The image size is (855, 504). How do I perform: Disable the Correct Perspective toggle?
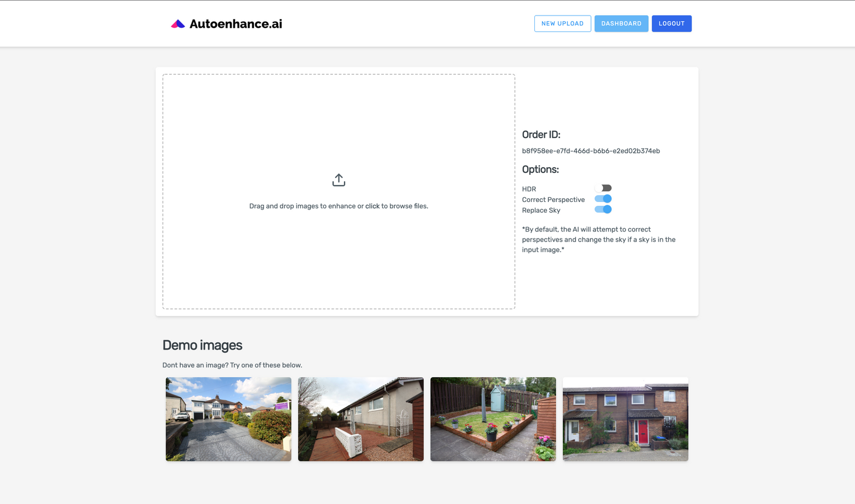tap(603, 198)
